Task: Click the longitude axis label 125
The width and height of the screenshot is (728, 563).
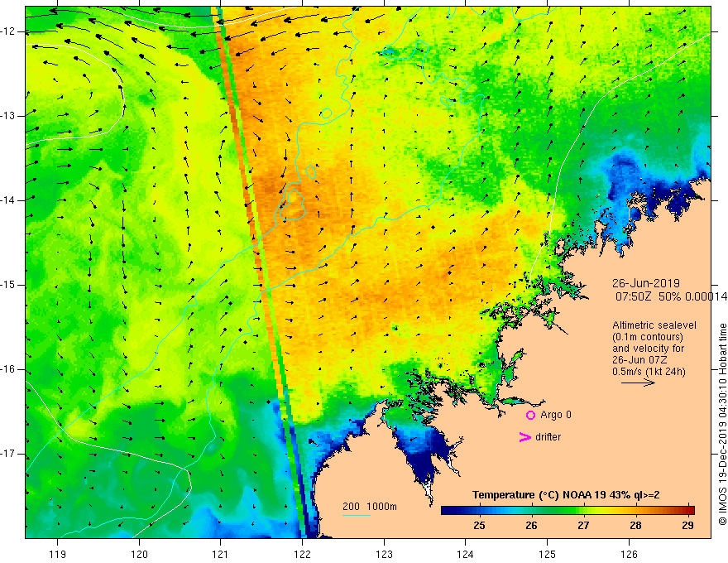Action: (548, 554)
